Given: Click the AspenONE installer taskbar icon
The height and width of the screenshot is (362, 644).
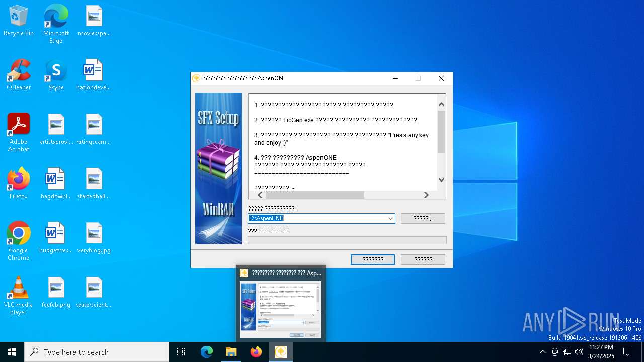Looking at the screenshot, I should click(281, 352).
